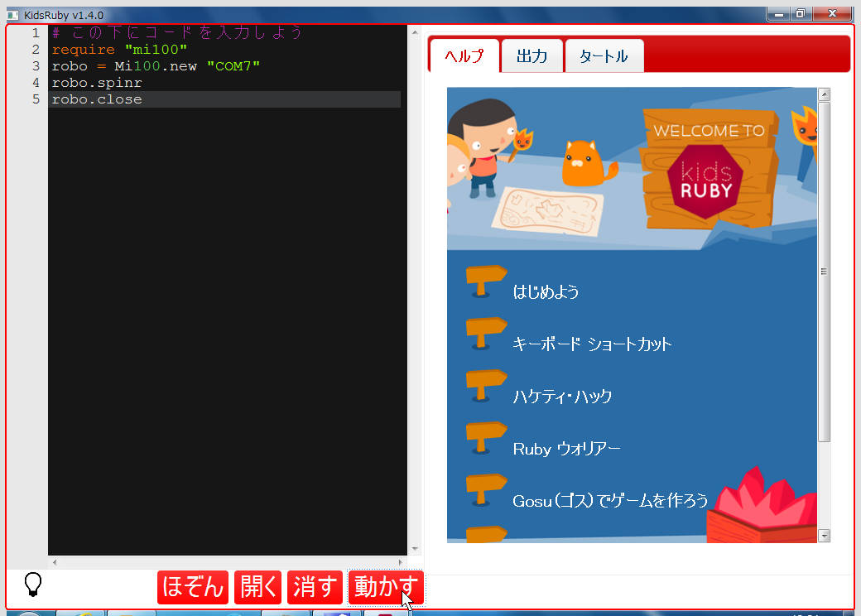Click the signpost icon beside ハケティ・ハック
This screenshot has height=616, width=861.
(485, 385)
